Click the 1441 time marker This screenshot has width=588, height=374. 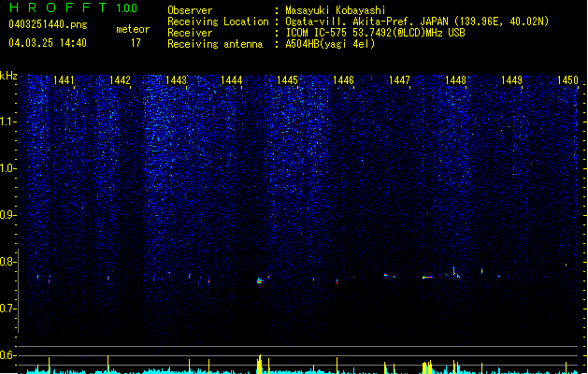(64, 80)
